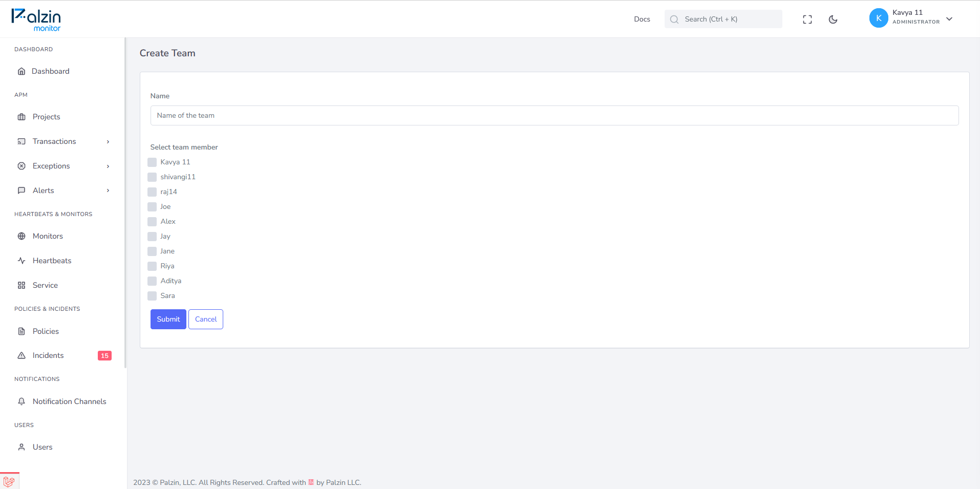Tick the raj14 checkbox
Image resolution: width=980 pixels, height=489 pixels.
(152, 192)
